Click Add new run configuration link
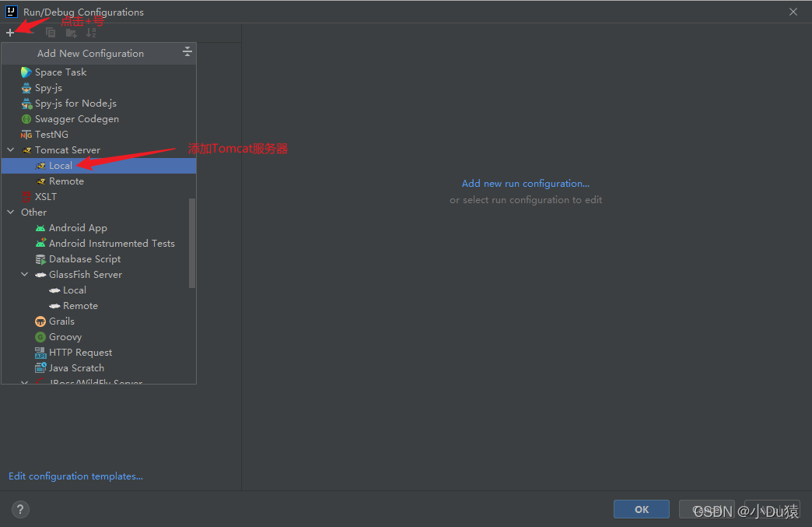 coord(526,184)
